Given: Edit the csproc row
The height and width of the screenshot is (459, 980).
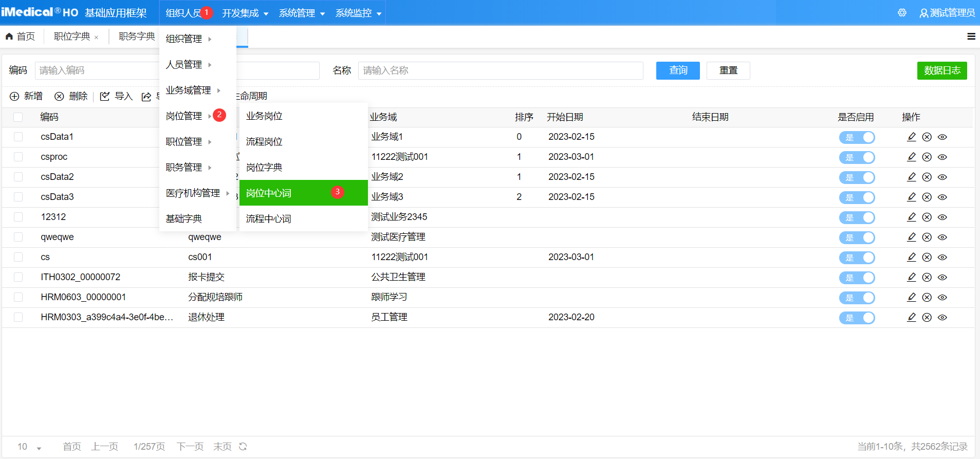Looking at the screenshot, I should (912, 157).
